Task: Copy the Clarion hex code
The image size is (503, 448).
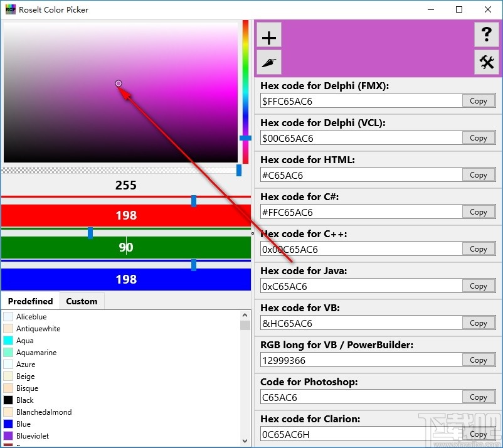Action: (x=479, y=434)
